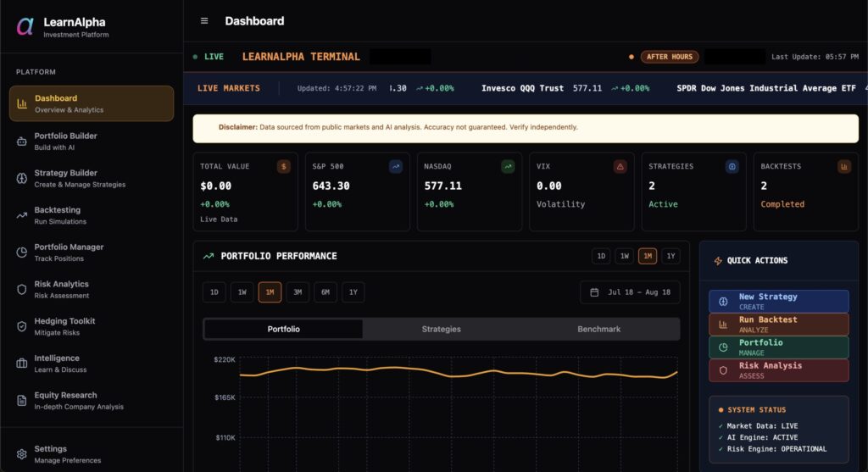Click the New Strategy quick action

coord(778,302)
